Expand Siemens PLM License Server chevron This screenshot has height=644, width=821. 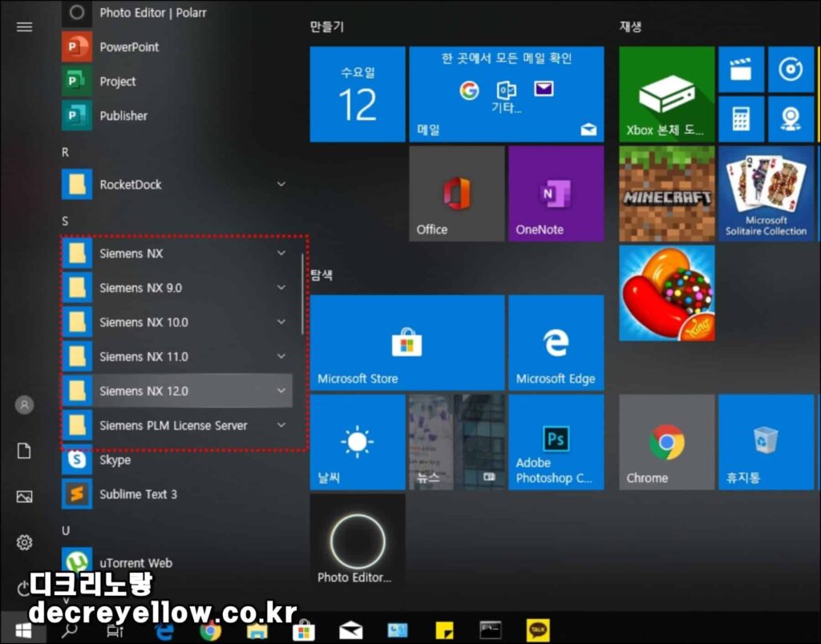[281, 425]
